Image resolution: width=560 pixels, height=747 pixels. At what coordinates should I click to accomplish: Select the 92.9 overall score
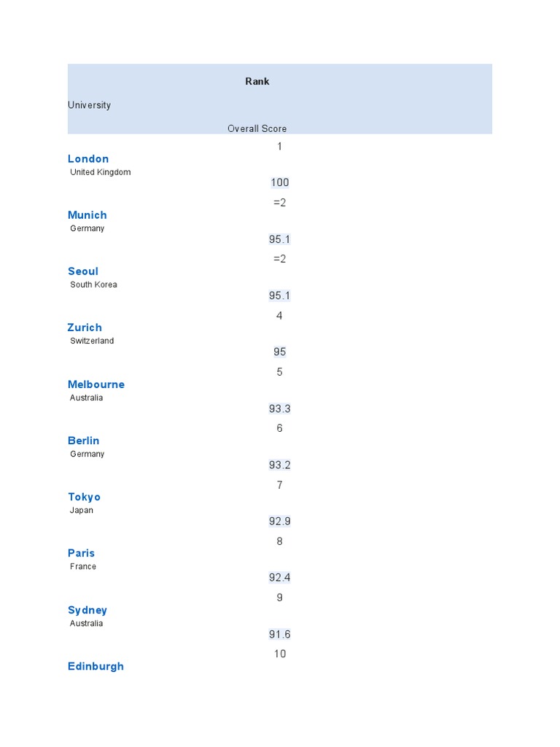[280, 521]
